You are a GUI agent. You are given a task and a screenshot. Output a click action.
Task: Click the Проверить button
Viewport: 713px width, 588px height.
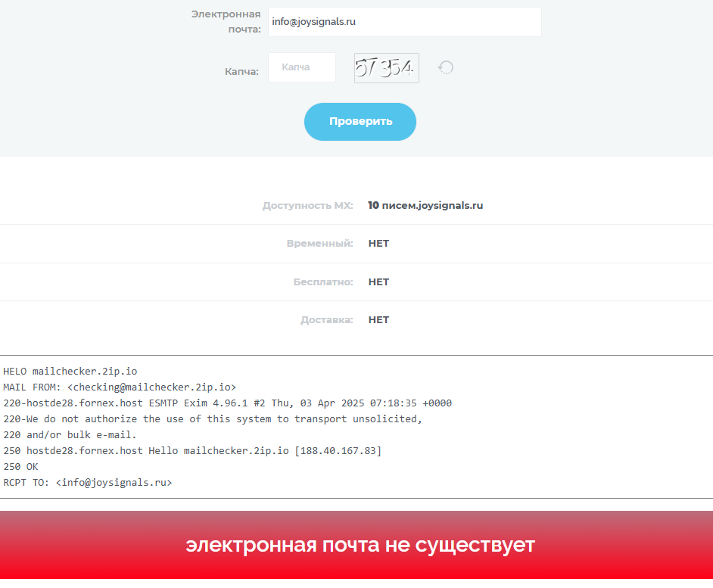click(x=360, y=122)
